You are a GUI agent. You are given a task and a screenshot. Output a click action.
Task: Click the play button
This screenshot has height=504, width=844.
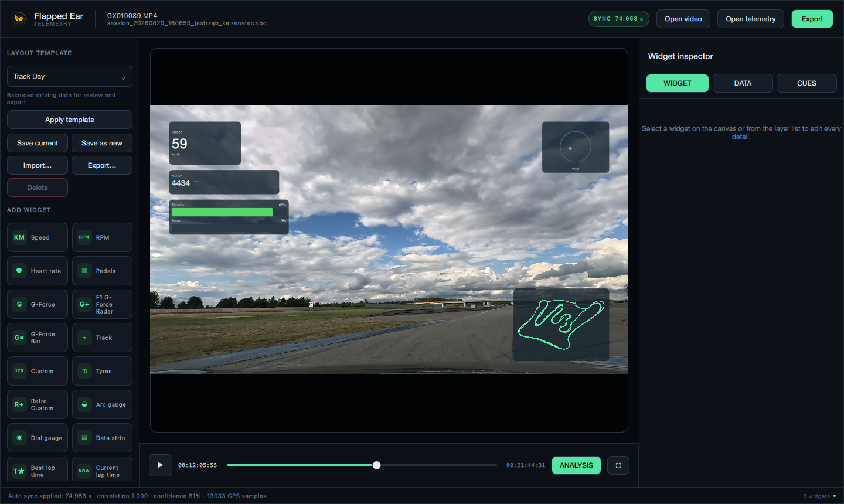[x=161, y=465]
